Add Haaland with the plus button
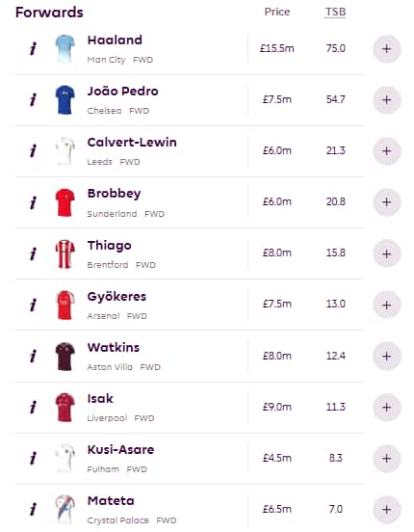The width and height of the screenshot is (414, 532). (x=387, y=49)
